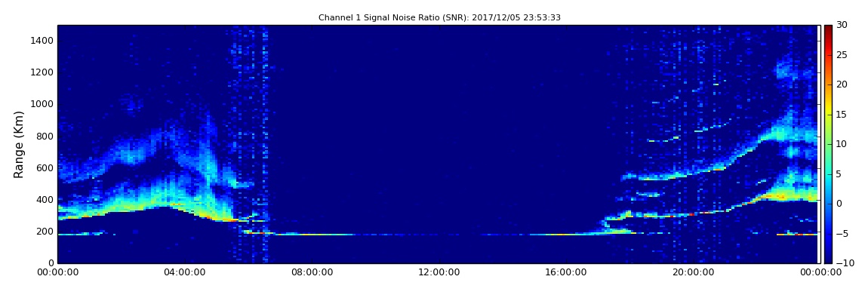Click the 16:00:00 time axis label
868x307 pixels.
pos(566,273)
